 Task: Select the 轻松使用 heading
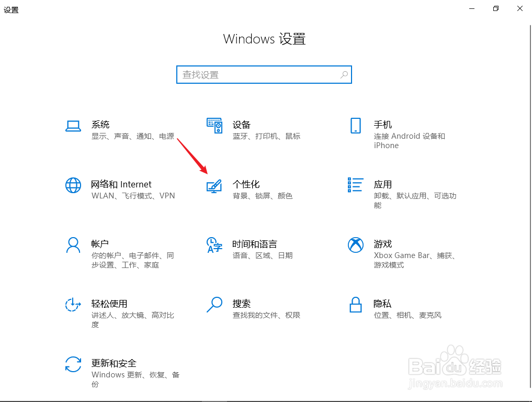(x=109, y=304)
